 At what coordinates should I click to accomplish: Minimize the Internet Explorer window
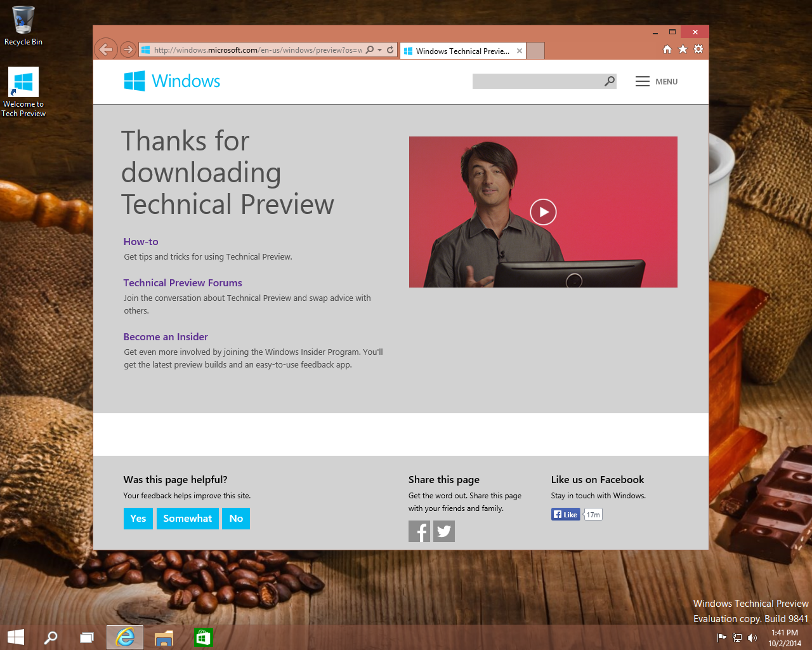(x=655, y=32)
